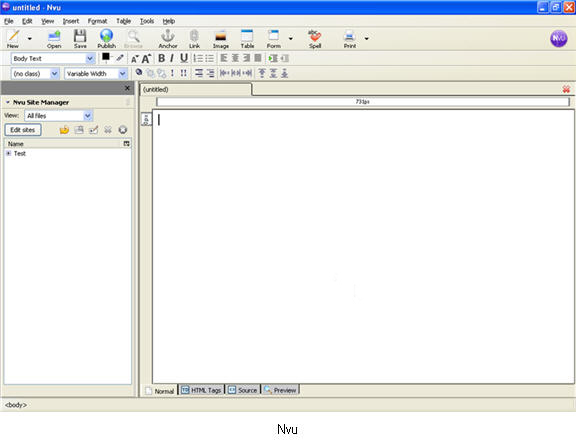The image size is (576, 446).
Task: Click the Form toolbar icon
Action: coord(274,39)
